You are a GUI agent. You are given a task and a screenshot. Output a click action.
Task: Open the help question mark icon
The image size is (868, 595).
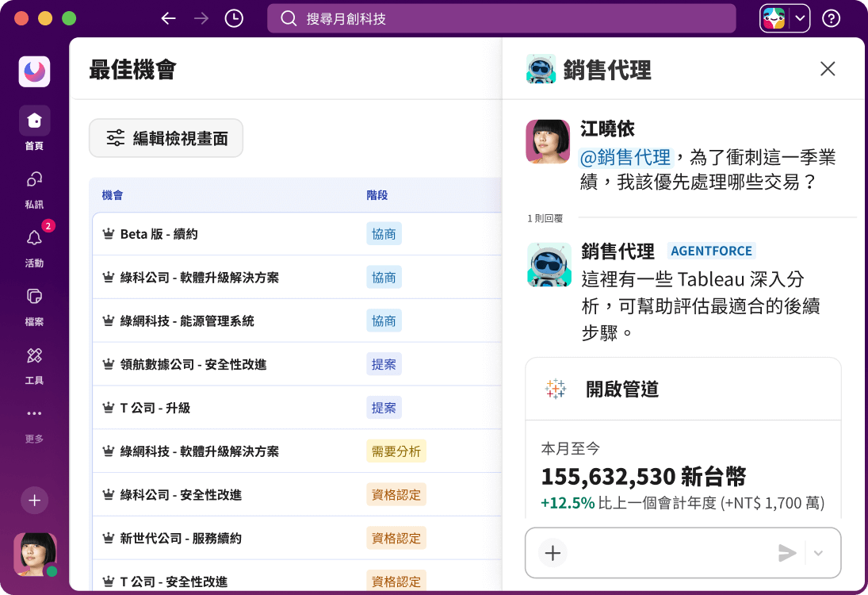831,17
